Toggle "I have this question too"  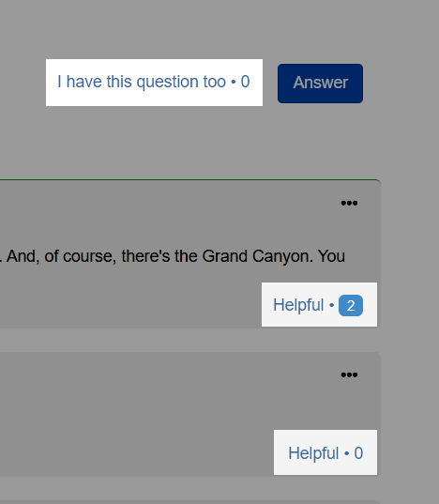(154, 83)
